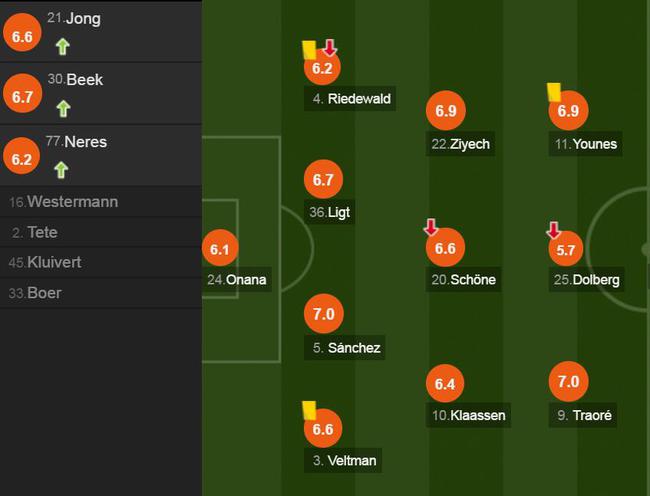Click Onana's 6.1 rating circle
650x496 pixels.
(x=220, y=249)
